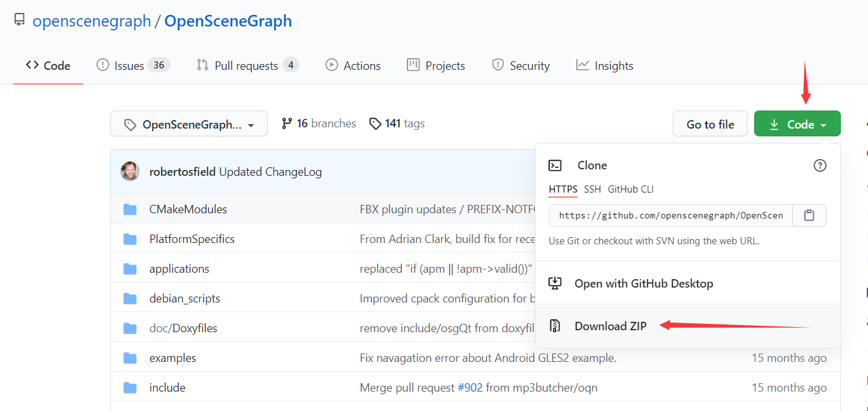
Task: Click the Download ZIP option
Action: [611, 326]
